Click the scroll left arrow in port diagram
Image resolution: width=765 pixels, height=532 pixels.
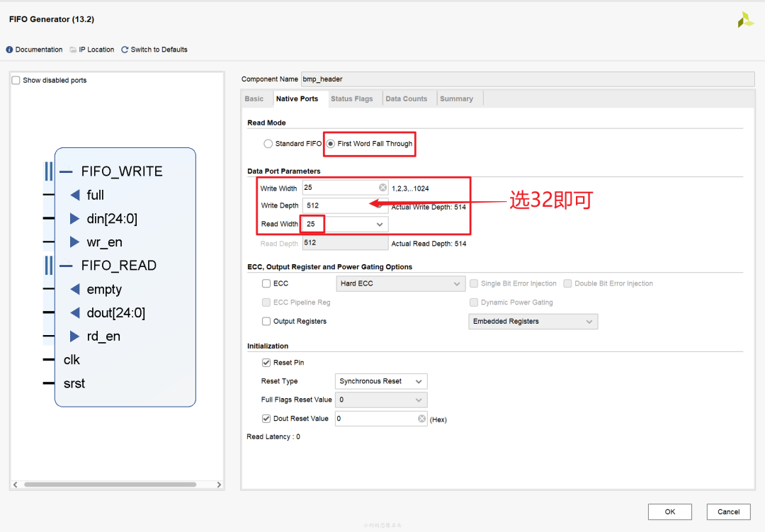pyautogui.click(x=16, y=485)
